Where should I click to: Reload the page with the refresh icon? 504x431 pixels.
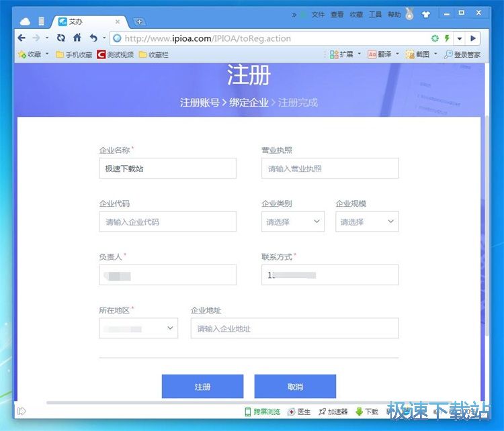61,38
